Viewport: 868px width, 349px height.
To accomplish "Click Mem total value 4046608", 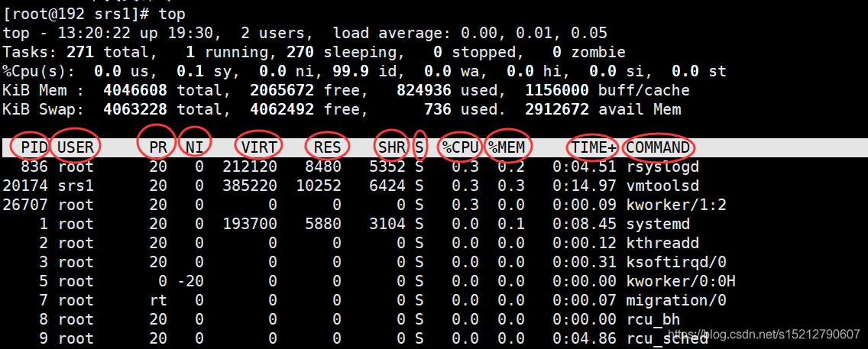I will point(135,91).
